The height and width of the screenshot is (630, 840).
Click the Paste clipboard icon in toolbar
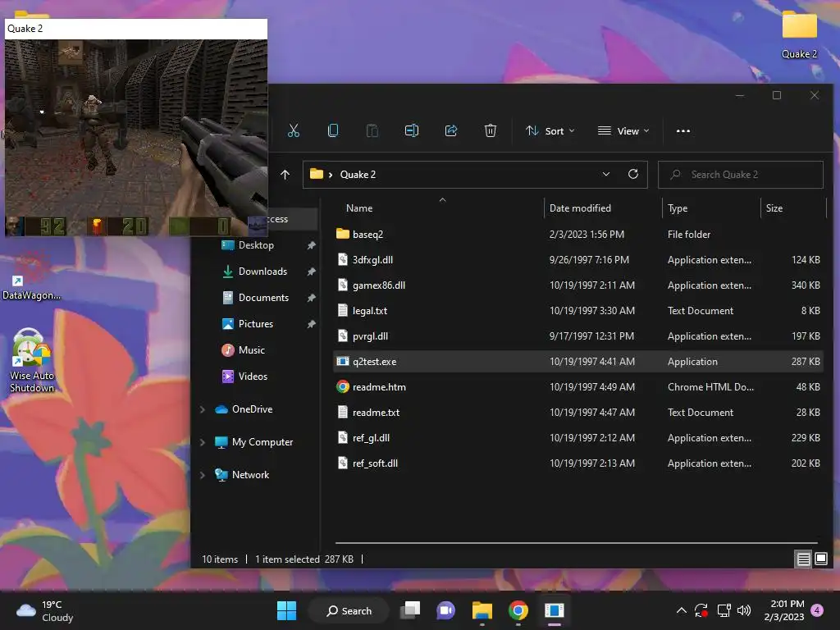[372, 130]
